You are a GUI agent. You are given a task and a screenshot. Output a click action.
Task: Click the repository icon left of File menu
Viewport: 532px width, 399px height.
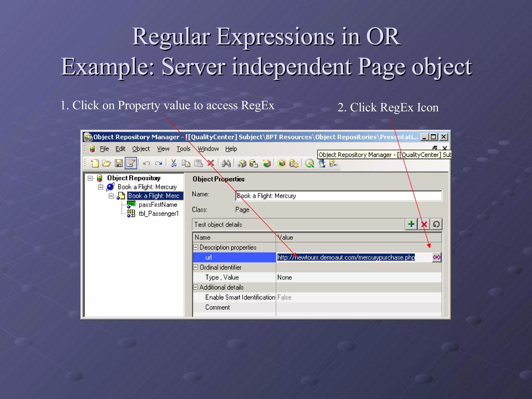[x=92, y=149]
